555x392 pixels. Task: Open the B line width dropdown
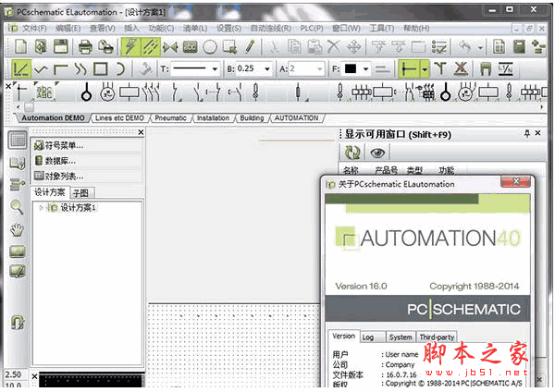(267, 69)
